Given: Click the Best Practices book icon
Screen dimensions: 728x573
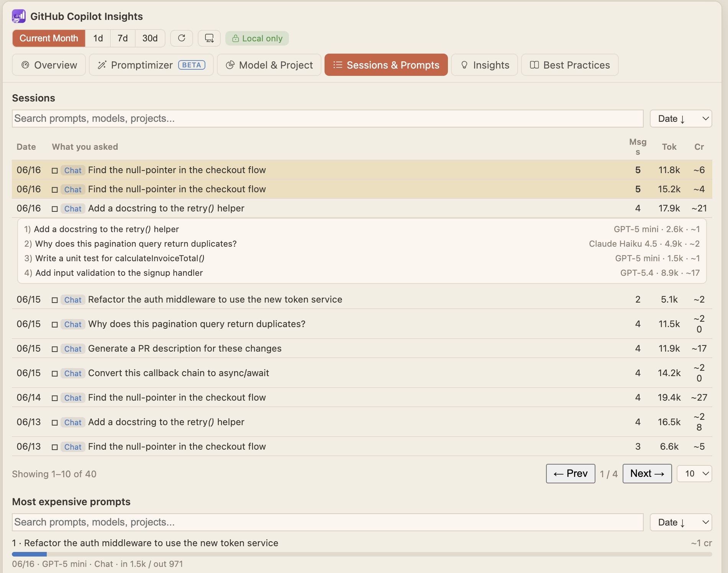Looking at the screenshot, I should [534, 65].
